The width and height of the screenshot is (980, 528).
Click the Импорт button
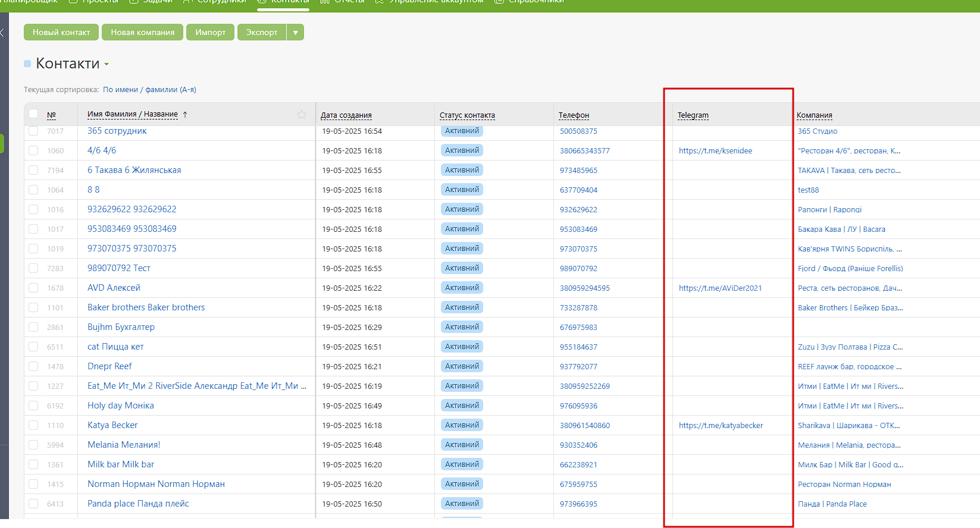click(x=211, y=32)
